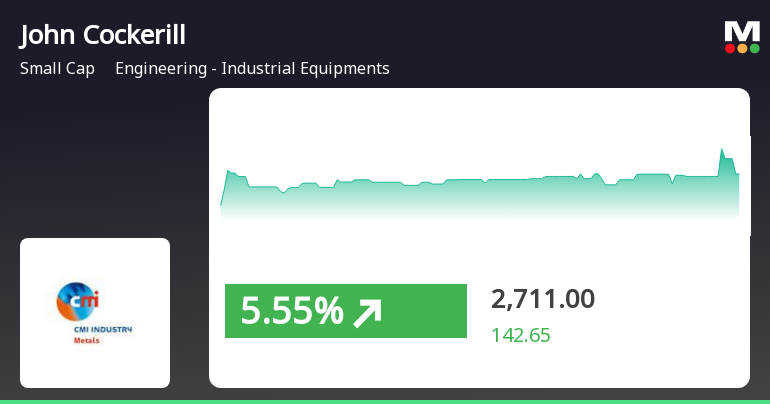Screen dimensions: 770x404
Task: Open Engineering - Industrial Equipments sector
Action: pos(252,69)
